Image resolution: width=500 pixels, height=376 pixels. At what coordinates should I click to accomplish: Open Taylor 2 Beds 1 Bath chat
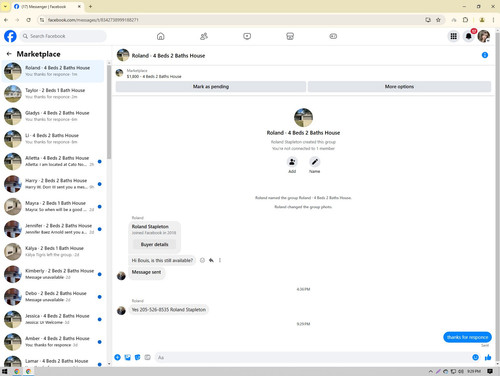(53, 93)
